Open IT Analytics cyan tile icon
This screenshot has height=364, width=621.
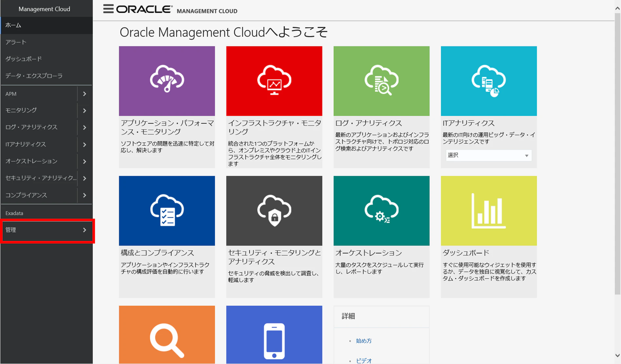point(489,81)
